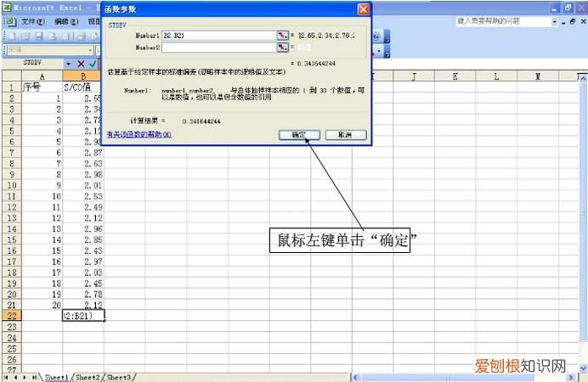Open the help question box dropdown arrow
This screenshot has height=382, width=588.
[555, 22]
